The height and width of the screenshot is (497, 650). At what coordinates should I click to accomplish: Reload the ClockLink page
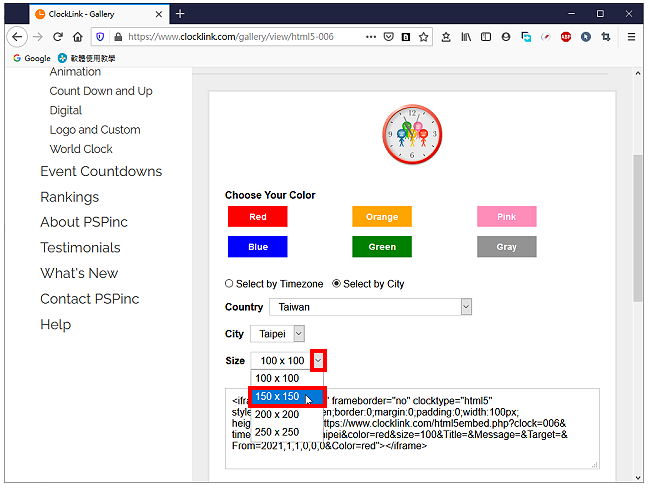tap(58, 37)
